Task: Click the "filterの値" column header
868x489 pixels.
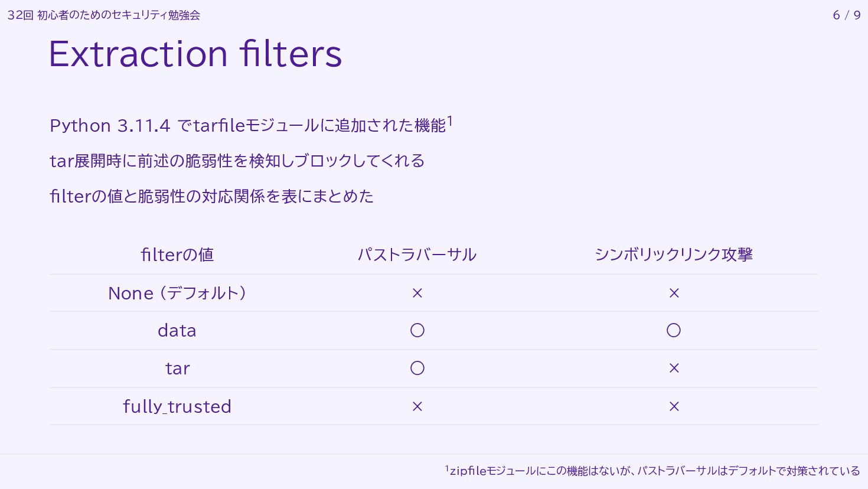Action: point(177,255)
